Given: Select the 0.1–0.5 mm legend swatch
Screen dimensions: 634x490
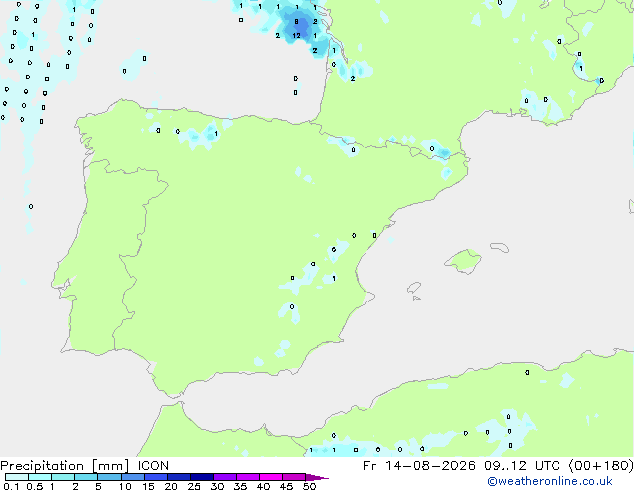Looking at the screenshot, I should click(x=17, y=477).
